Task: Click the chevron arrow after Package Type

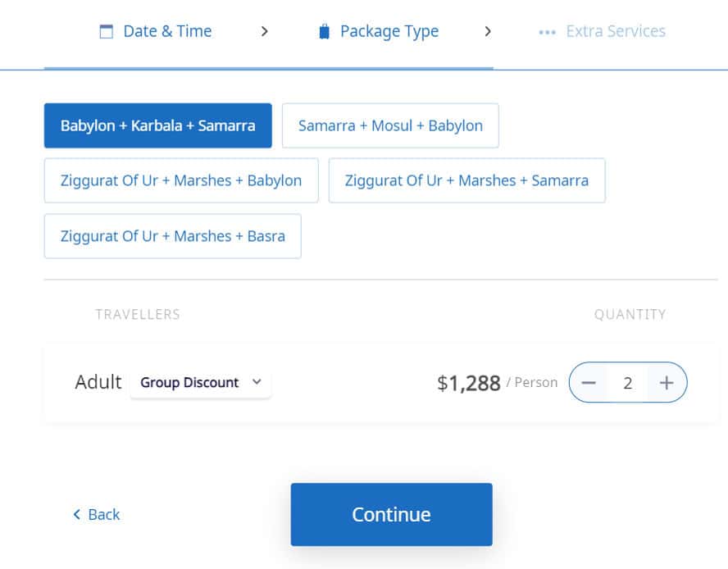Action: (488, 32)
